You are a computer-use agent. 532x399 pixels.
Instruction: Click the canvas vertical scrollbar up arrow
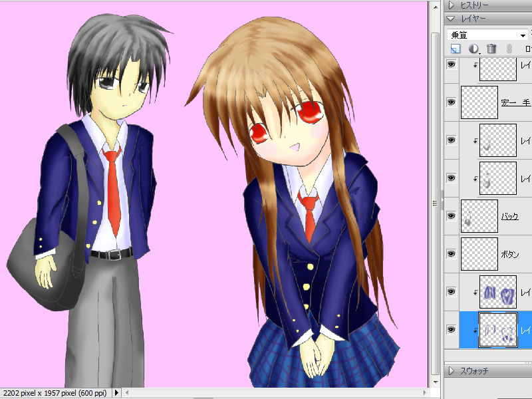coord(436,7)
